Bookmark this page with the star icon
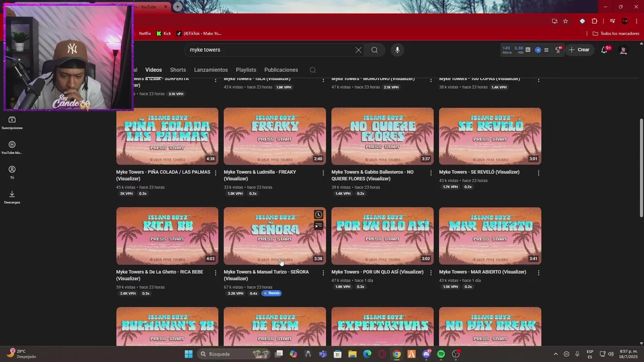 566,21
